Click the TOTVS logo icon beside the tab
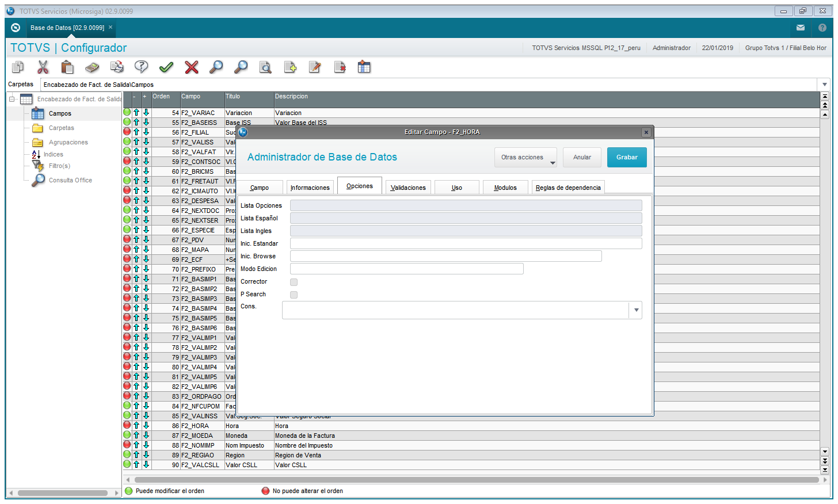Screen dimensions: 838x504 click(16, 28)
